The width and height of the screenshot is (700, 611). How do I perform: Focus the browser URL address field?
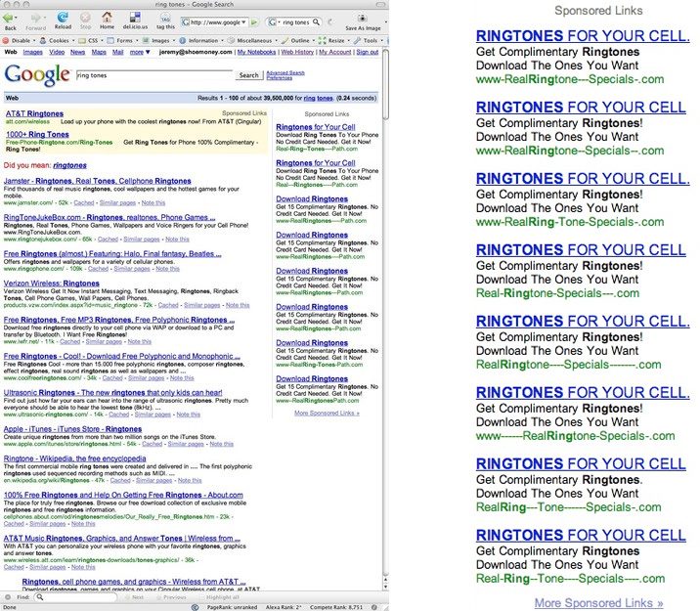[214, 22]
